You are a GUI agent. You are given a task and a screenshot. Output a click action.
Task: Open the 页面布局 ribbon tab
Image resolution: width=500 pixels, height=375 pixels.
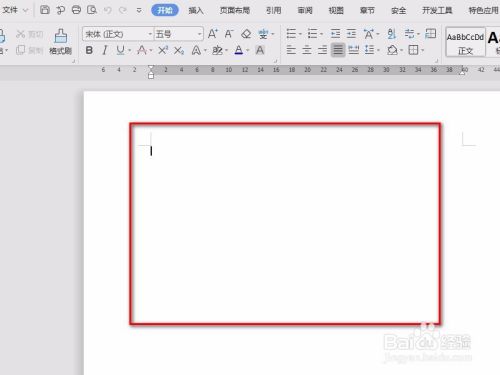pos(235,10)
